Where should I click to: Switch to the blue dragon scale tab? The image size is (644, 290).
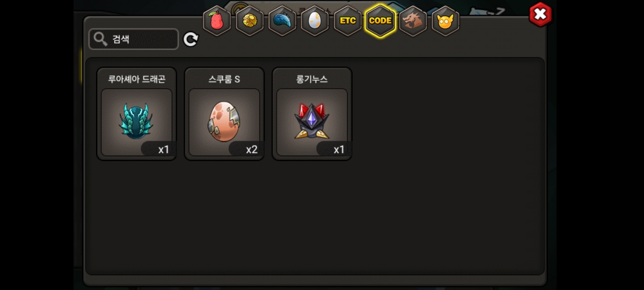coord(282,21)
